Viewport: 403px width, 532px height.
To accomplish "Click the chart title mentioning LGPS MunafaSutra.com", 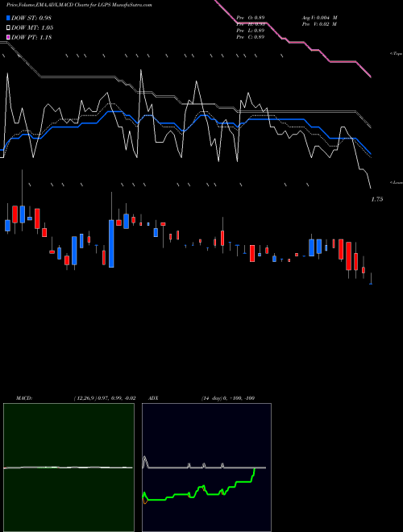I will (x=79, y=5).
